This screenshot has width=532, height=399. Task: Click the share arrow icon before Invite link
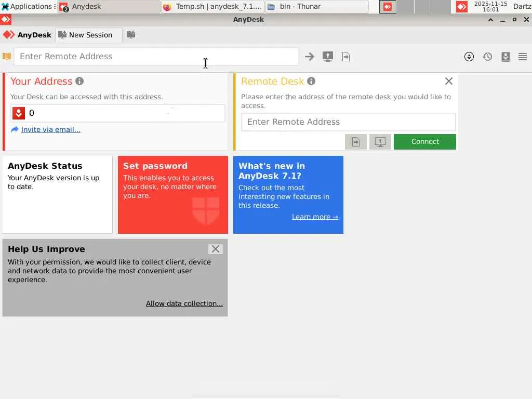15,129
